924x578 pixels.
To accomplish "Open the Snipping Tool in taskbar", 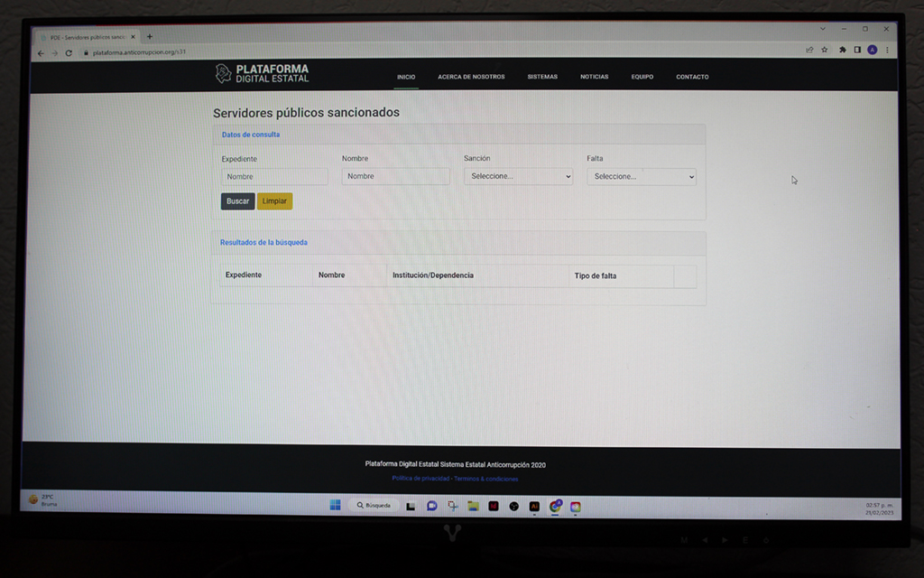I will coord(453,506).
